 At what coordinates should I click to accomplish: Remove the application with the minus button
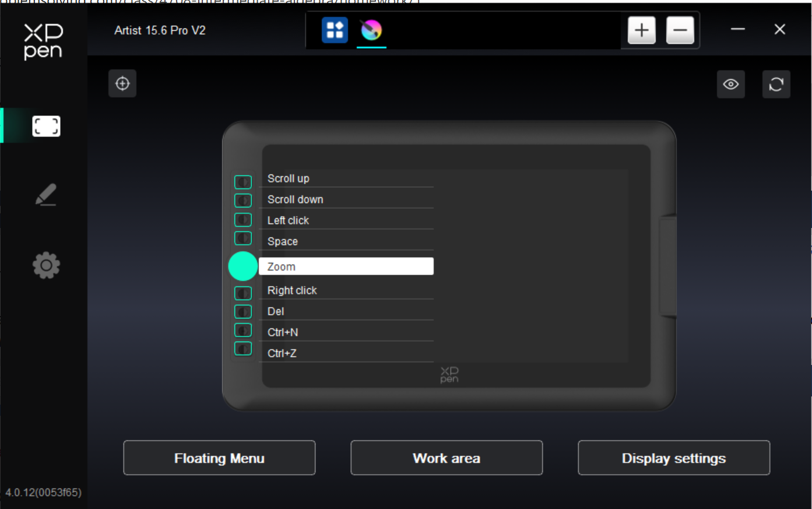tap(680, 30)
